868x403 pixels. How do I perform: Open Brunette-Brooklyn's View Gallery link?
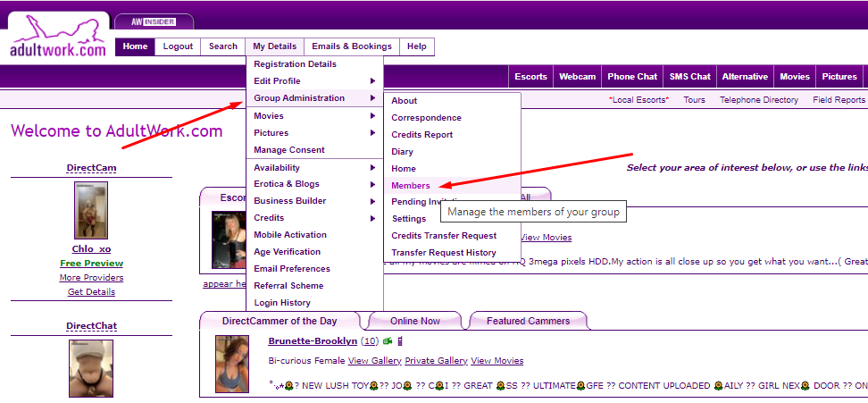coord(375,361)
